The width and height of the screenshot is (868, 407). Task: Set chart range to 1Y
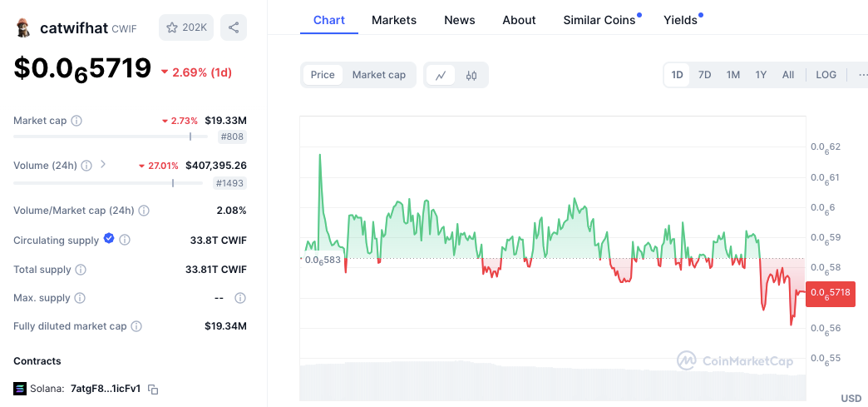[761, 75]
